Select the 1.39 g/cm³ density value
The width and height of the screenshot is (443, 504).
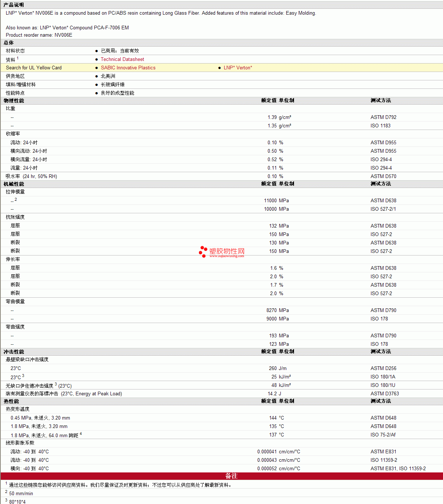coord(279,117)
